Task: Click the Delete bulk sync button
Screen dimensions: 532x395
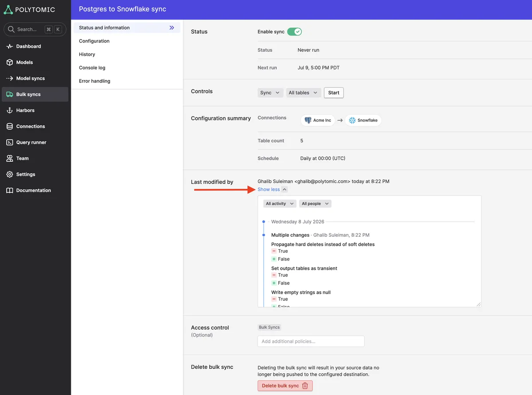Action: (285, 386)
